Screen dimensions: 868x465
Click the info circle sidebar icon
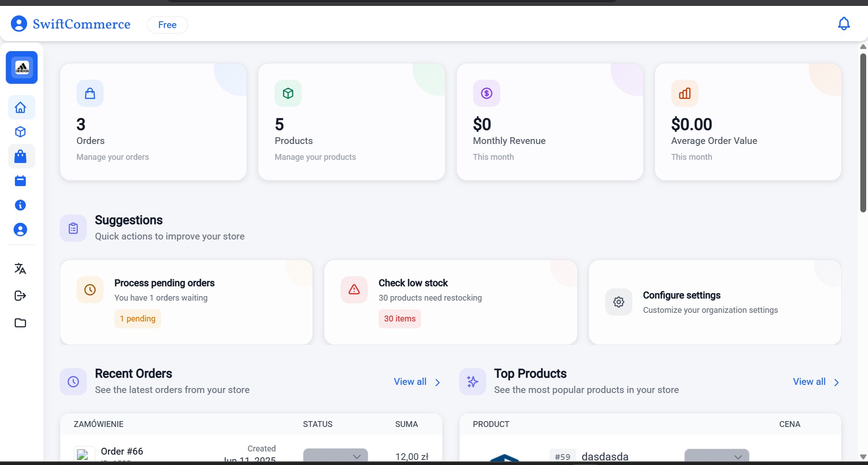click(x=21, y=206)
